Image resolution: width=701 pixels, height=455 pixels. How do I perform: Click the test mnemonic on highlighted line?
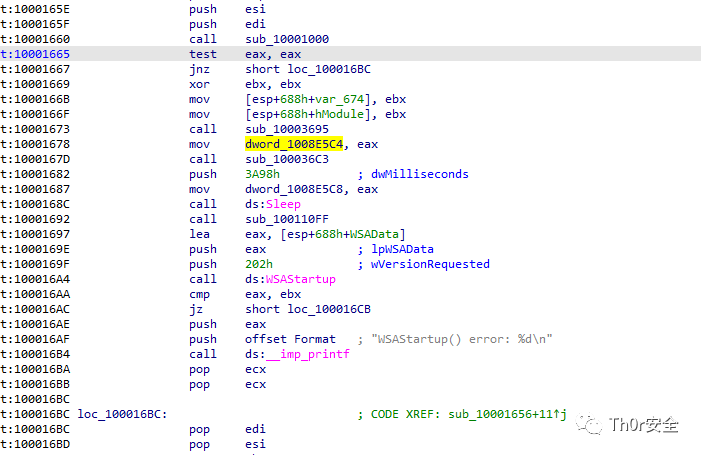(203, 54)
